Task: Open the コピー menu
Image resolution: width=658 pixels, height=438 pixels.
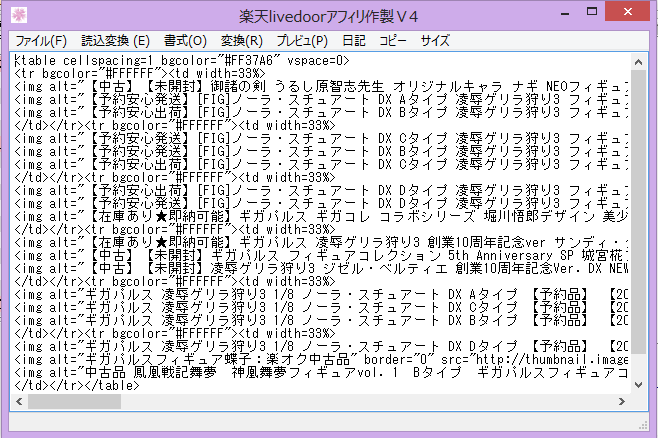Action: click(393, 41)
